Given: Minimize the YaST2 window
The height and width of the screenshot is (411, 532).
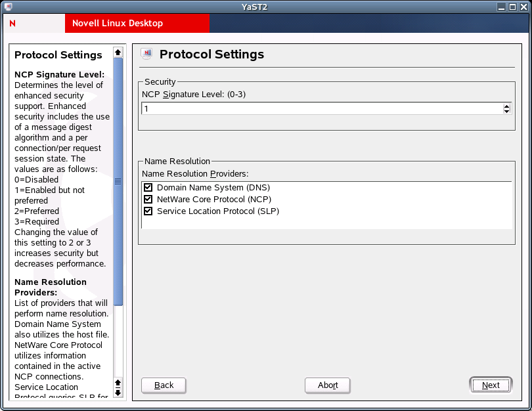Looking at the screenshot, I should point(502,7).
